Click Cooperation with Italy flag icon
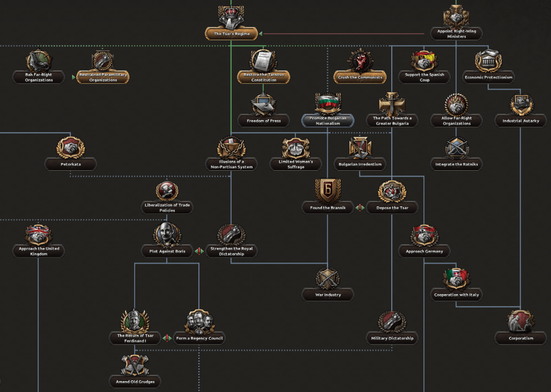This screenshot has width=551, height=392. [457, 279]
